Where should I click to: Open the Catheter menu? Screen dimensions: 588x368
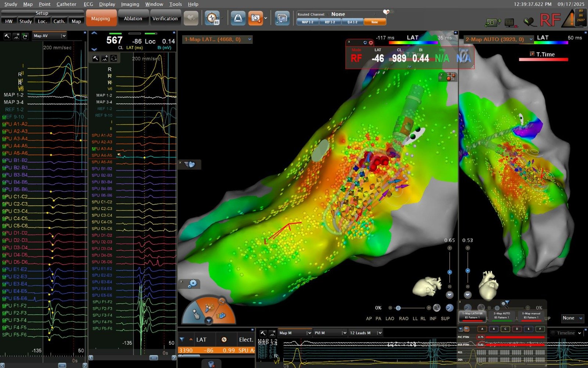[66, 4]
